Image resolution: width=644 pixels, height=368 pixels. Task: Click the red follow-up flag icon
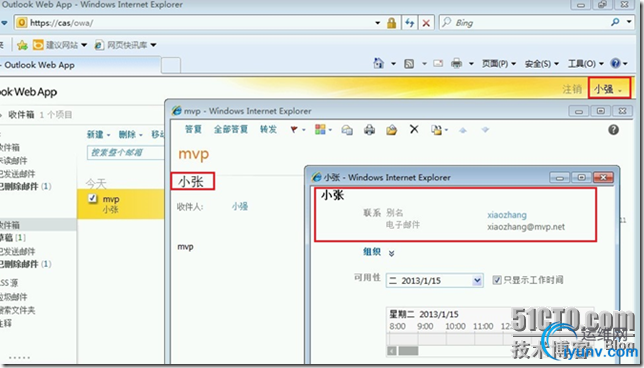tap(294, 129)
